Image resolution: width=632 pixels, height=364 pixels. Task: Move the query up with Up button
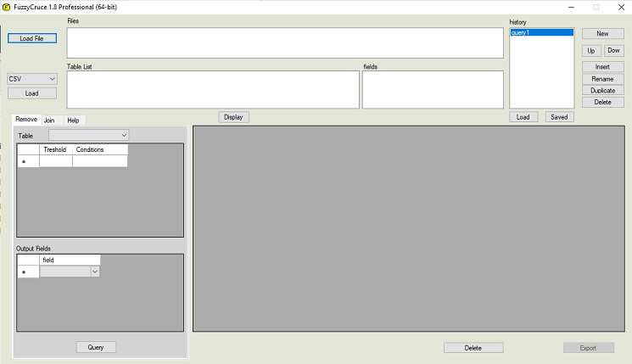pyautogui.click(x=591, y=51)
